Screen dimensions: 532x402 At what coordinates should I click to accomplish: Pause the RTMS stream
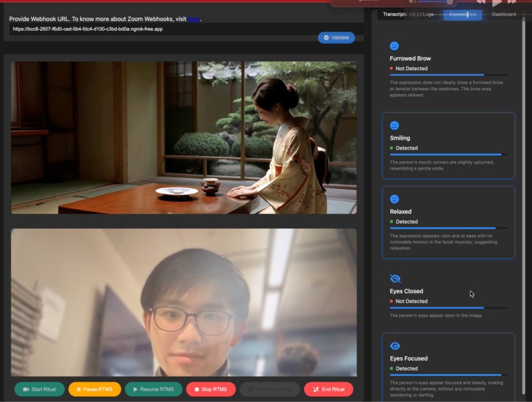(95, 389)
